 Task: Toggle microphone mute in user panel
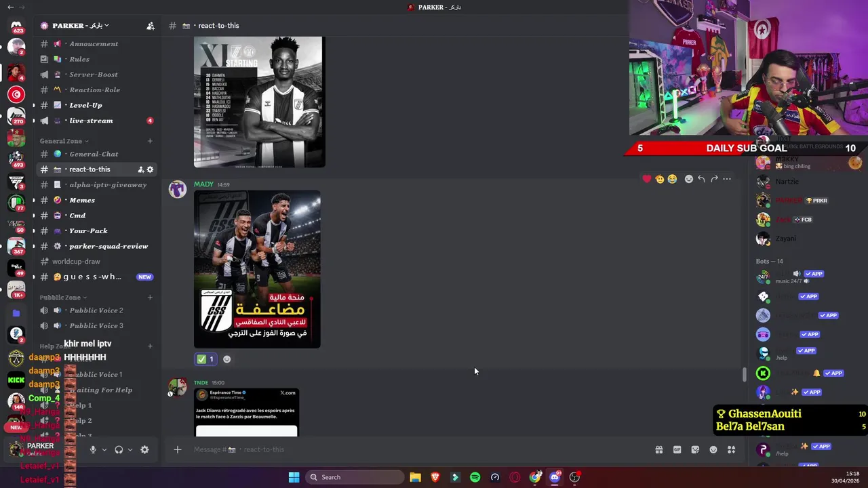tap(94, 449)
